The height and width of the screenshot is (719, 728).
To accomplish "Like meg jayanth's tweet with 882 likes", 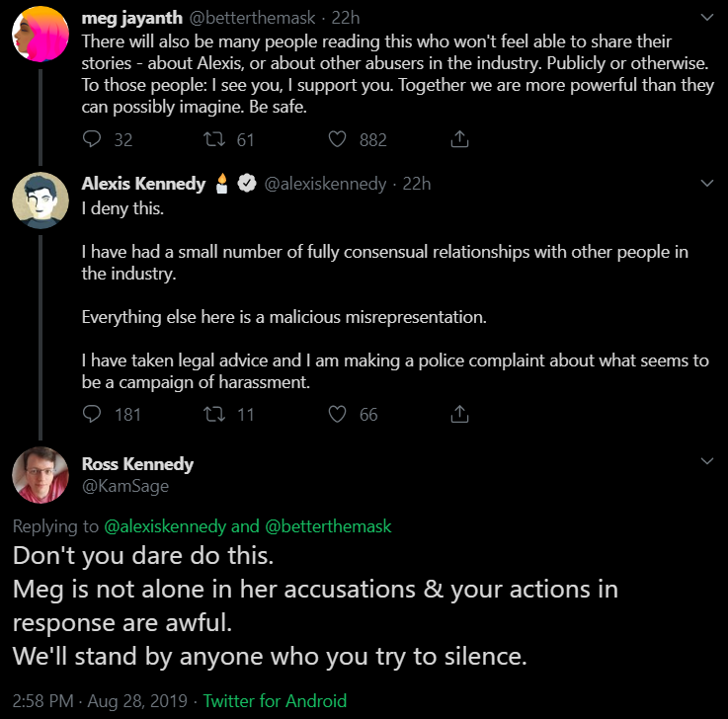I will [x=338, y=139].
